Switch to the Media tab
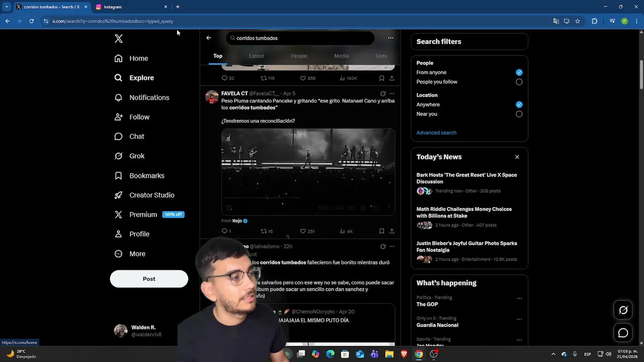 point(342,56)
